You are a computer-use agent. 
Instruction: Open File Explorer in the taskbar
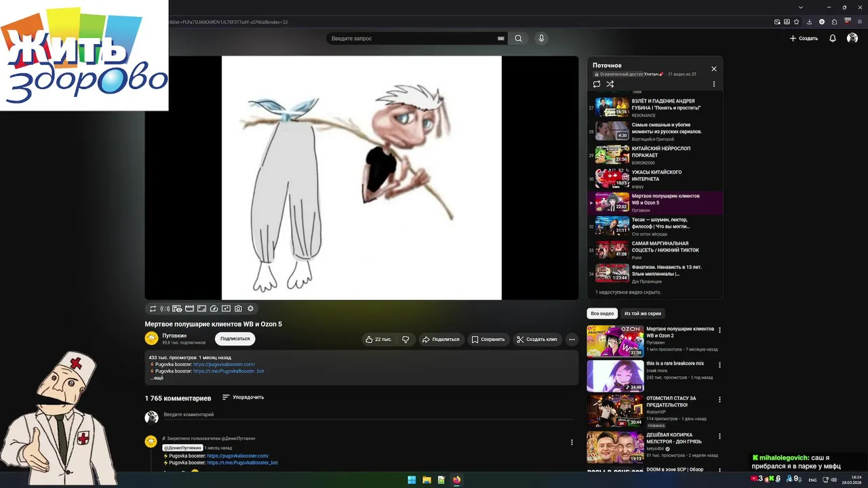(x=427, y=480)
